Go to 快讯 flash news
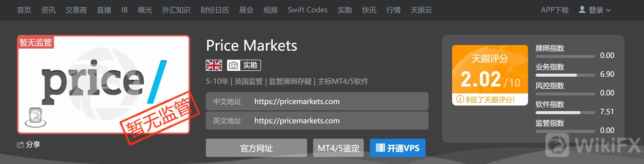 coord(369,10)
